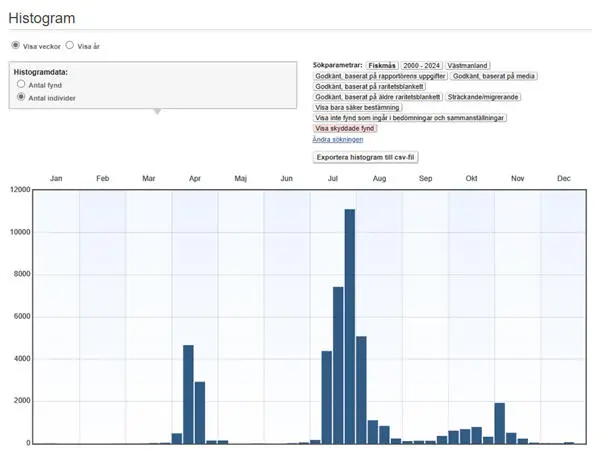Screen dimensions: 601x451
Task: Click the 'Dec' month label on chart
Action: click(x=563, y=178)
